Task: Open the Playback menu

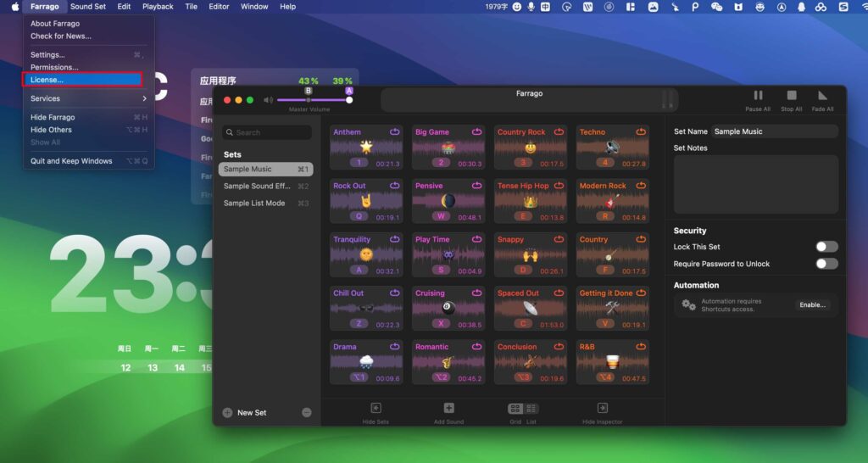Action: click(158, 7)
